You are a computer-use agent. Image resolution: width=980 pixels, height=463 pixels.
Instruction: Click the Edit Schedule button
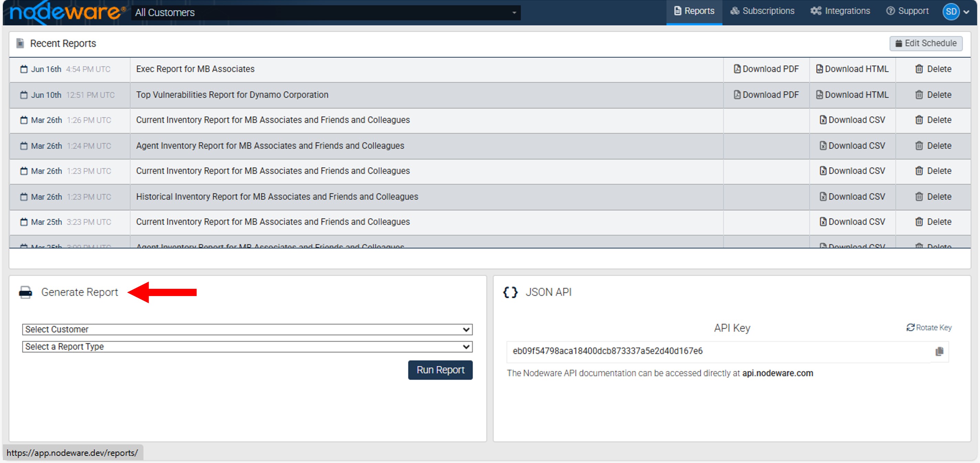point(926,43)
